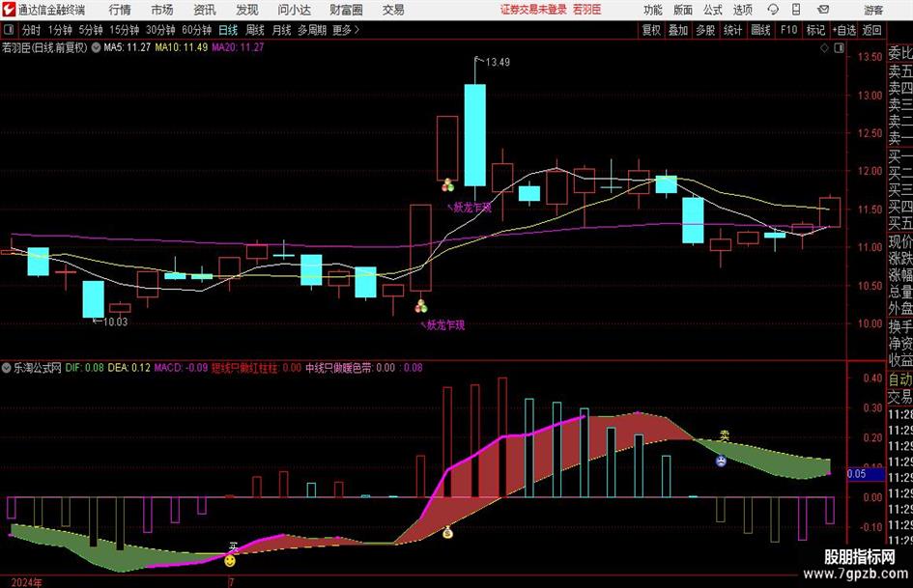Image resolution: width=913 pixels, height=588 pixels.
Task: Expand the 若羽臣 main chart indicator arrow
Action: (96, 47)
